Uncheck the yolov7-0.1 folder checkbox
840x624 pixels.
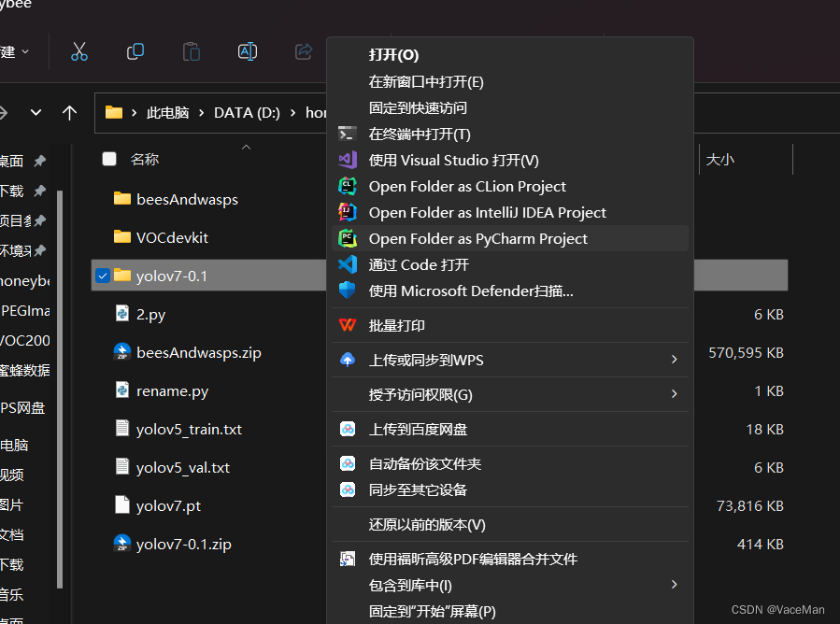[103, 276]
